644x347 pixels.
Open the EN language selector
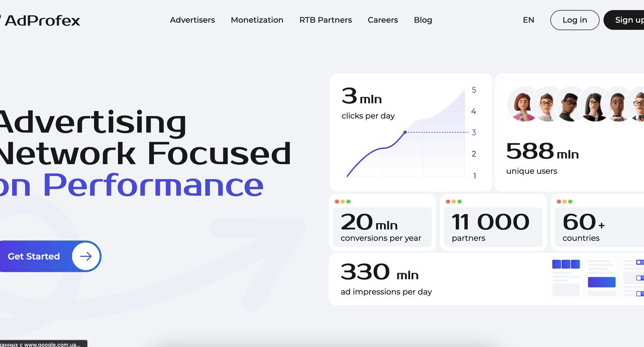(529, 20)
